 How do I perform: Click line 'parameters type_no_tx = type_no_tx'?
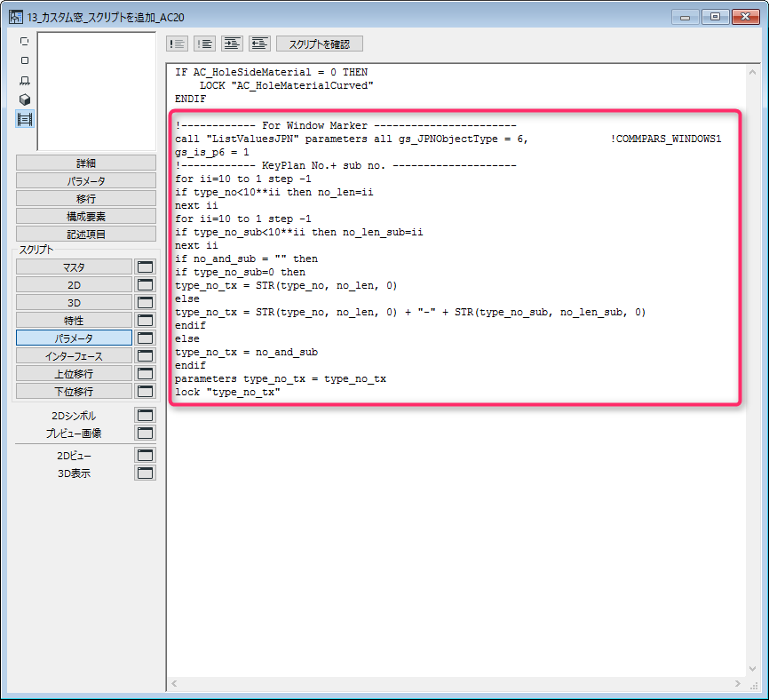coord(280,378)
